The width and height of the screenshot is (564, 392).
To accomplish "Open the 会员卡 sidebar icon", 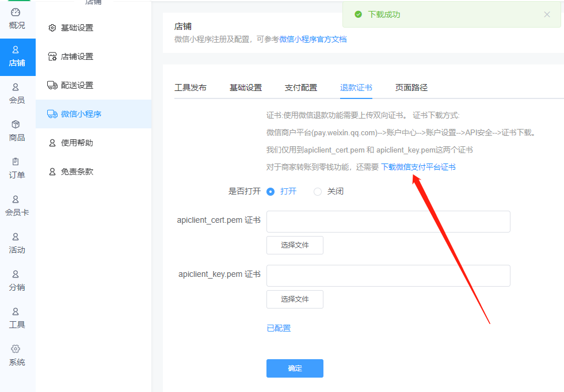I will pyautogui.click(x=16, y=199).
